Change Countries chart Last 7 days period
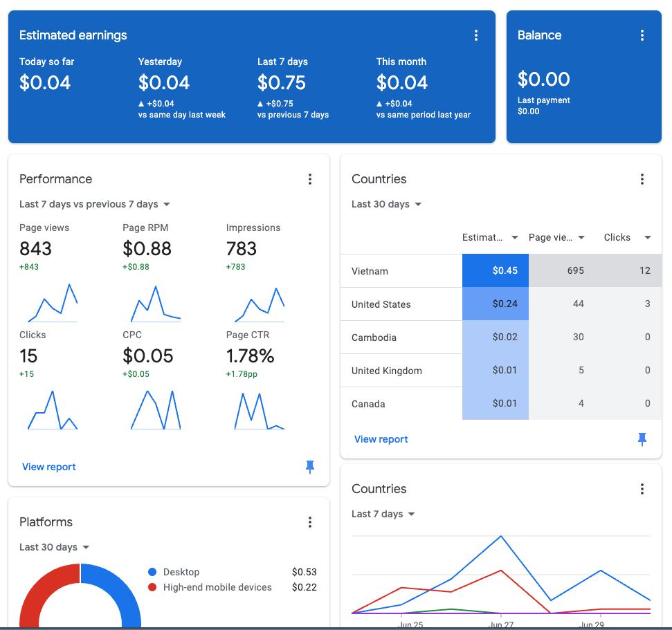672x630 pixels. click(x=383, y=514)
